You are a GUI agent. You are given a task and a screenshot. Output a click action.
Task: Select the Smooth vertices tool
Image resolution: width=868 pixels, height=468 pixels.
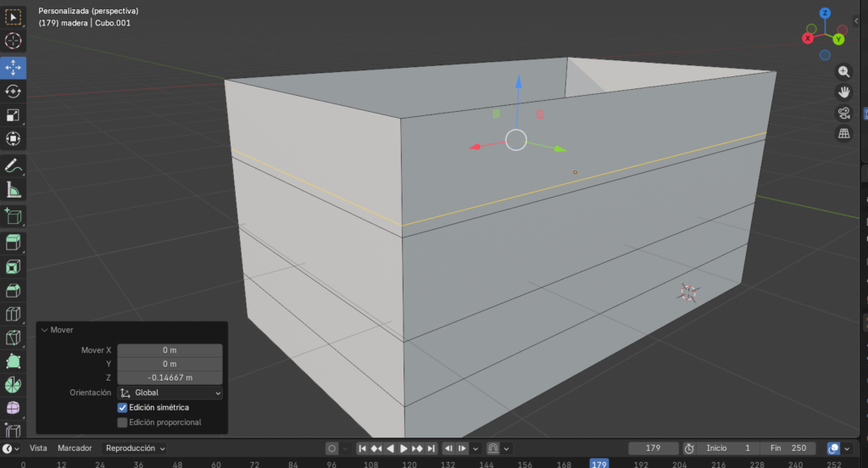pyautogui.click(x=13, y=409)
